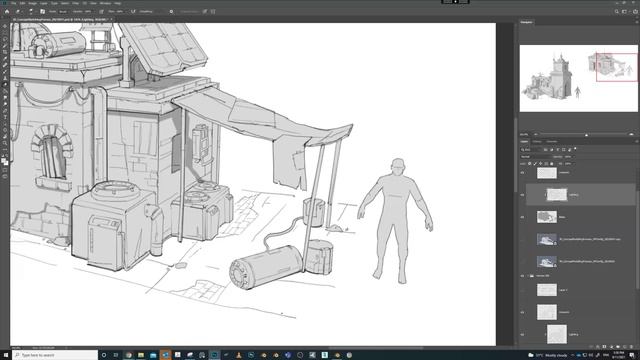
Task: Click the background color swatch
Action: (6, 163)
